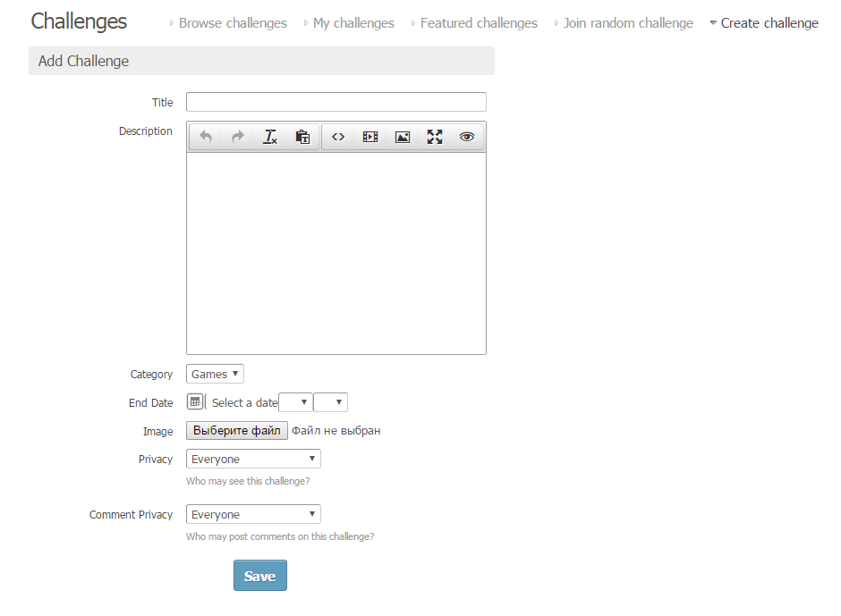Click 'Who may post comments on this challenge?' text
The image size is (841, 616).
click(x=280, y=536)
